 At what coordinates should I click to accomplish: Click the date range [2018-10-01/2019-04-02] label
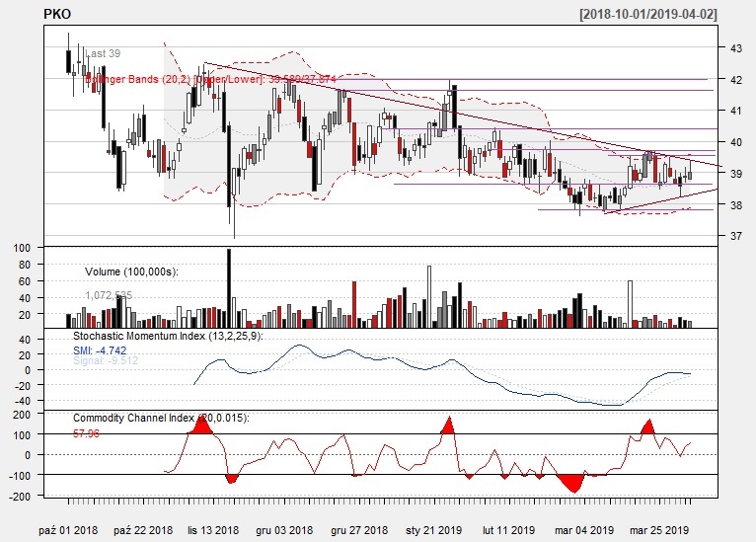tap(648, 14)
